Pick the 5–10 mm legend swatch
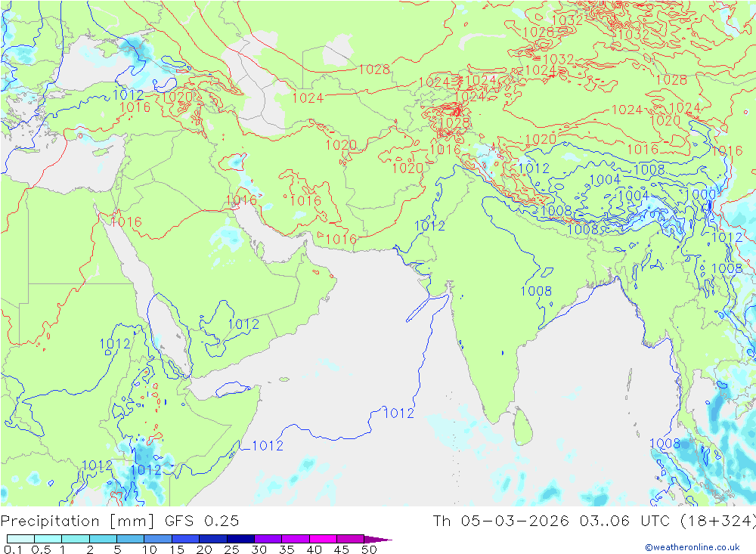 [x=131, y=539]
